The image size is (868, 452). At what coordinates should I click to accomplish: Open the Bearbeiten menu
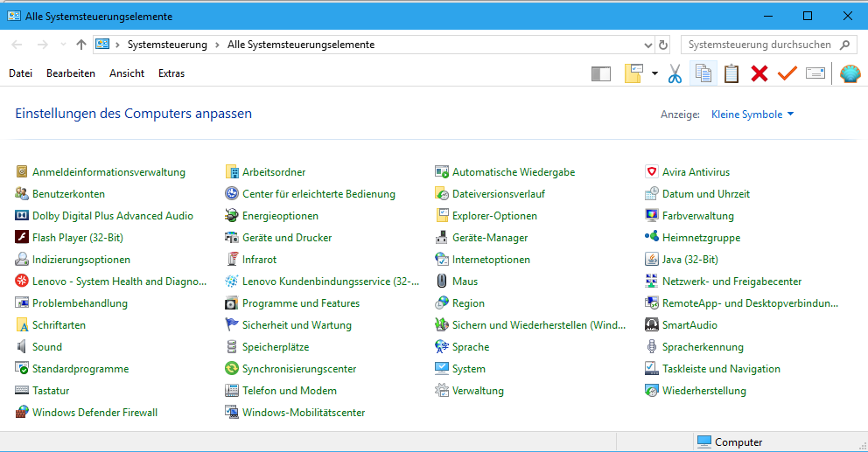[x=71, y=73]
